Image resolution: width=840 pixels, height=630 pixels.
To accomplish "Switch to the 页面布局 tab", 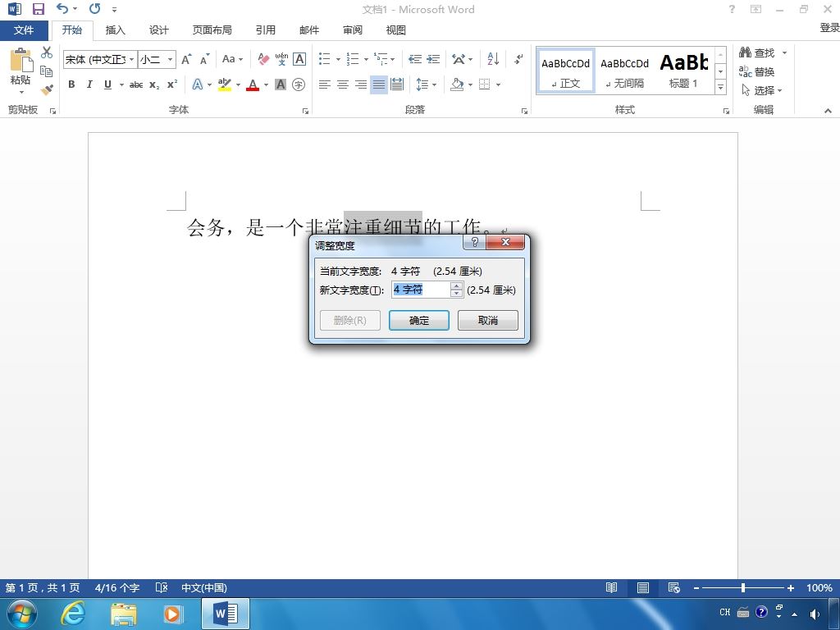I will coord(212,30).
